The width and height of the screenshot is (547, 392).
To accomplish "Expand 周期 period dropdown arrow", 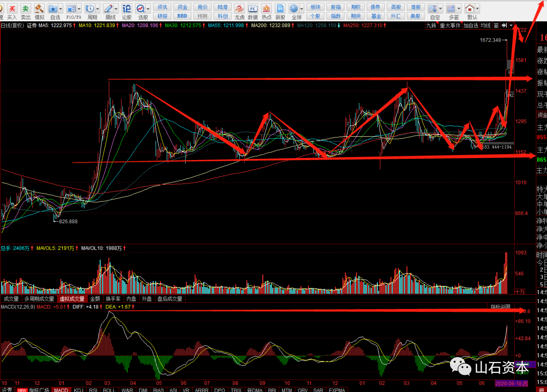I will (97, 9).
